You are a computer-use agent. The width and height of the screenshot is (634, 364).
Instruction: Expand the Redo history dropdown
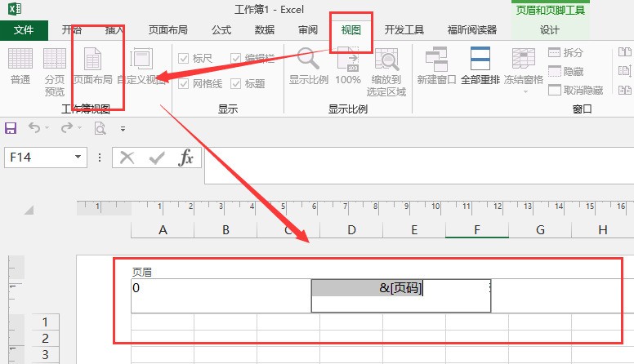[79, 128]
